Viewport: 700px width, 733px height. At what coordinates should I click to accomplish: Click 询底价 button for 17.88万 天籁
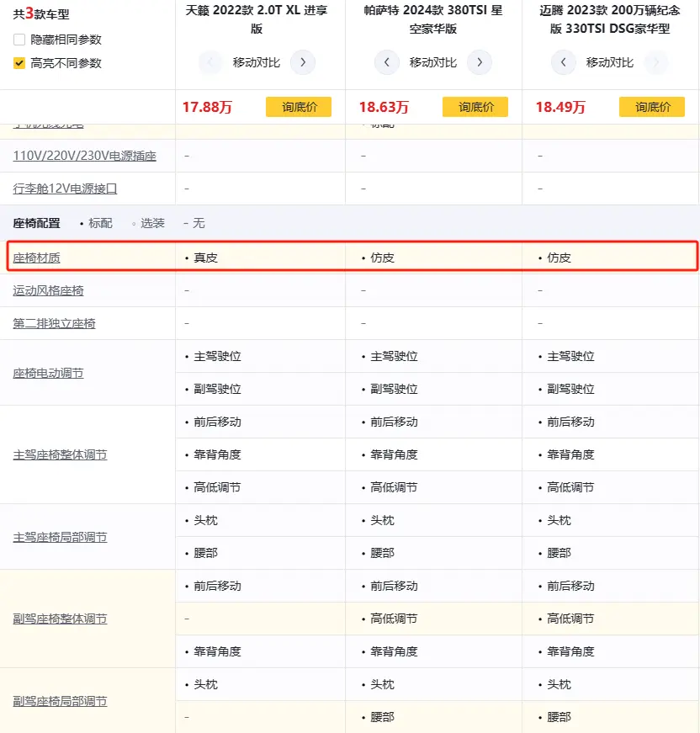pyautogui.click(x=299, y=107)
